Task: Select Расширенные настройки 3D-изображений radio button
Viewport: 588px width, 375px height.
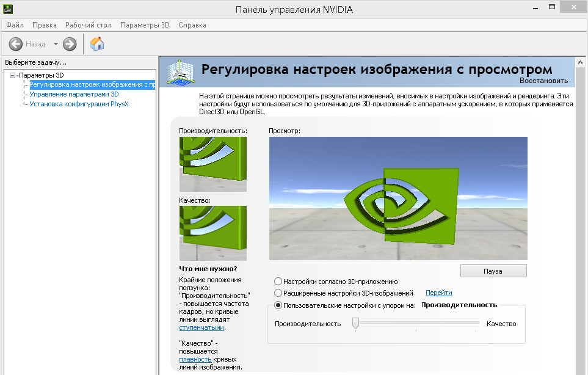Action: coord(278,293)
